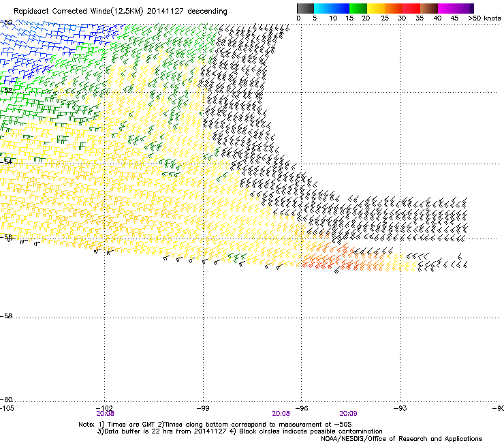The width and height of the screenshot is (504, 443).
Task: Click the word 'descending' in the title
Action: pos(207,12)
